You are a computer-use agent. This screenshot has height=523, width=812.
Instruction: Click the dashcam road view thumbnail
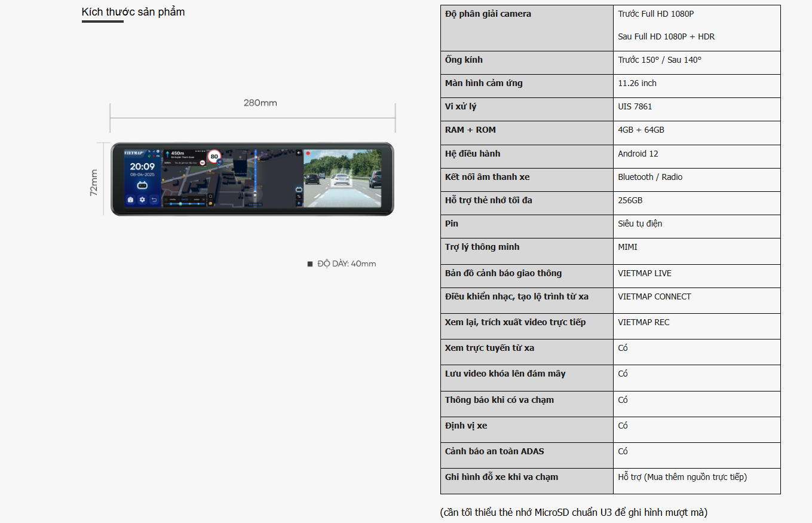tap(342, 178)
